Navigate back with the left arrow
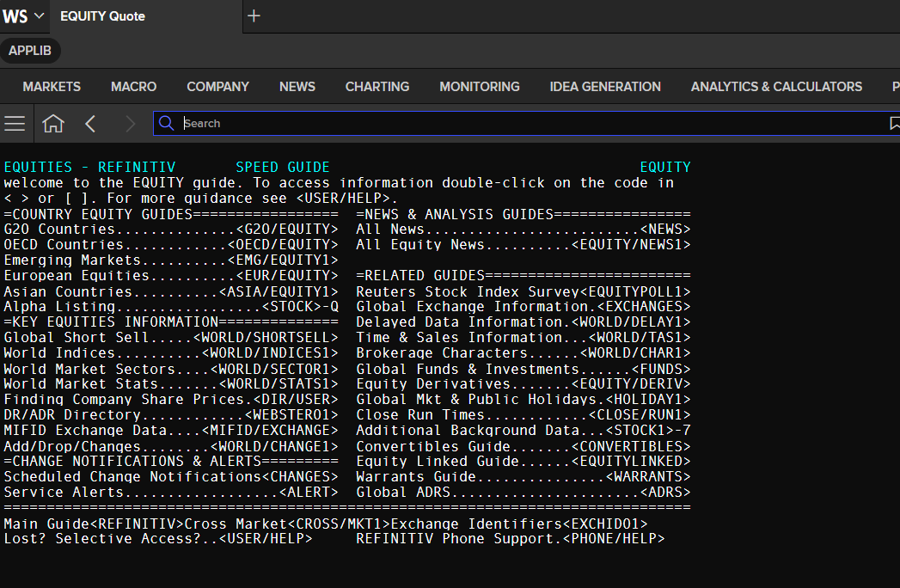The image size is (900, 588). [90, 124]
